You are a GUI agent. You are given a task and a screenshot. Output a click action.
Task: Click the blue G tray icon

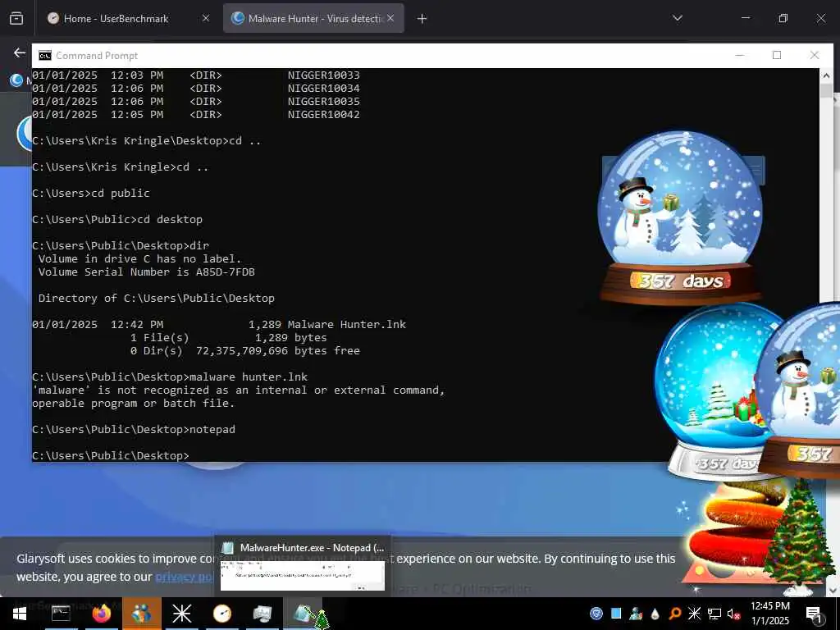coord(596,614)
